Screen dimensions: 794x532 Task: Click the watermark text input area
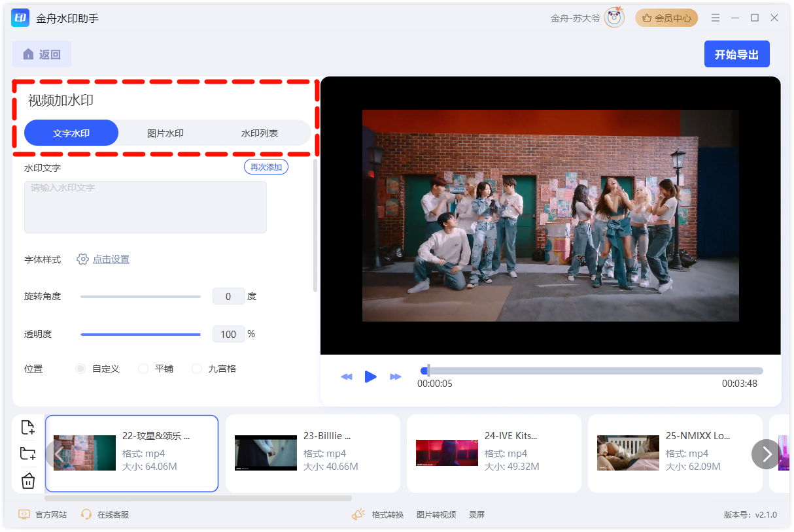click(145, 207)
